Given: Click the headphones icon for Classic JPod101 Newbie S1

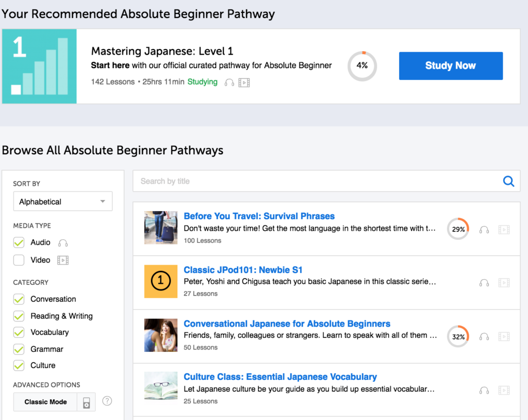Looking at the screenshot, I should click(x=484, y=282).
